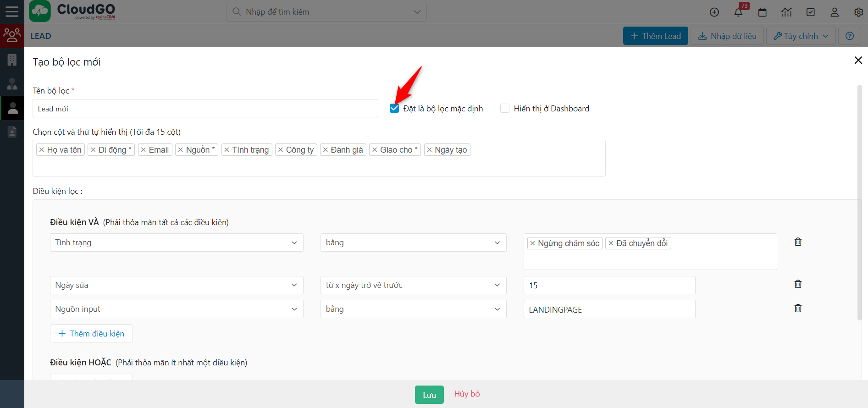Click the CloudGO logo icon

click(x=40, y=11)
